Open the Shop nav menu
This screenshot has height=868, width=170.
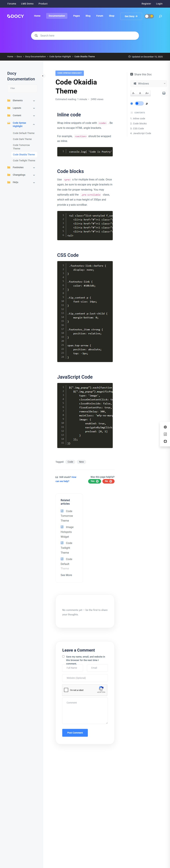pyautogui.click(x=112, y=16)
